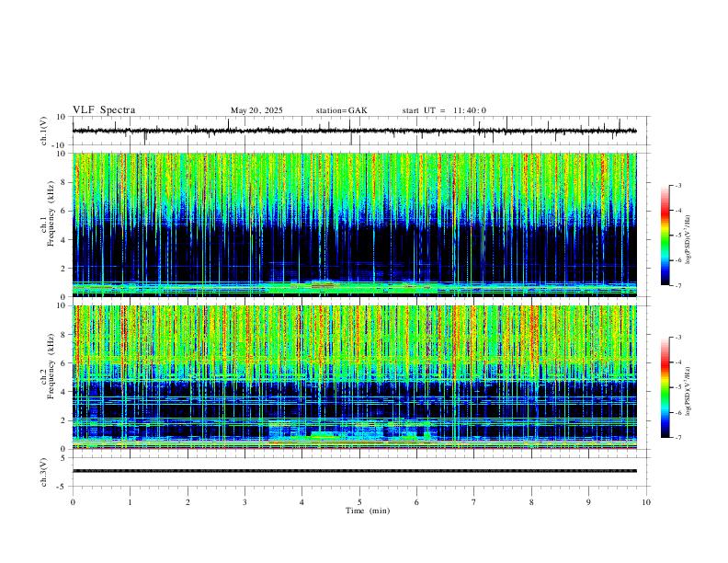Screen dimensions: 728x563
Task: Click the ch.3 voltage trace band
Action: coord(354,471)
